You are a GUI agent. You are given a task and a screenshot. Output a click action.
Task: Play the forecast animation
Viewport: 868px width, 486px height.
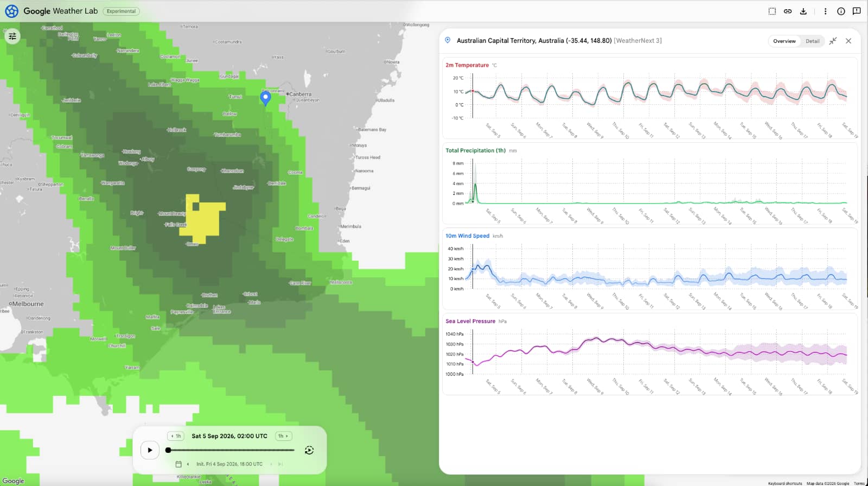tap(150, 450)
